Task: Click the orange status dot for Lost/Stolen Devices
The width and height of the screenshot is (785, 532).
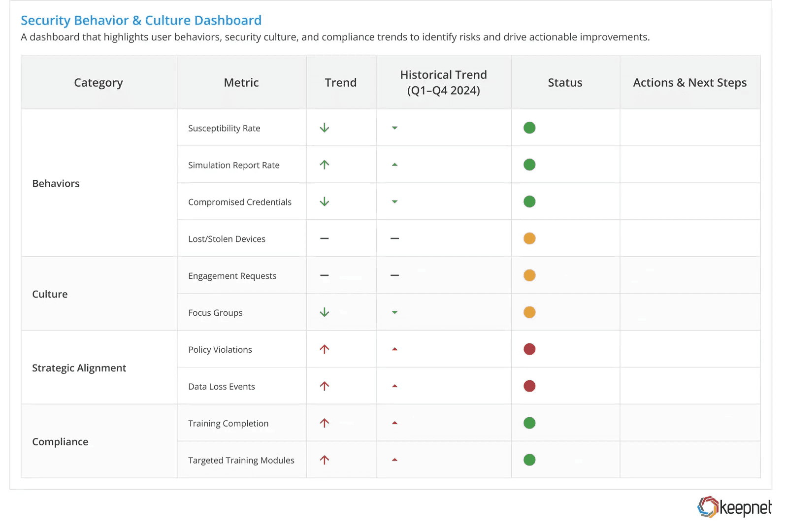Action: 529,238
